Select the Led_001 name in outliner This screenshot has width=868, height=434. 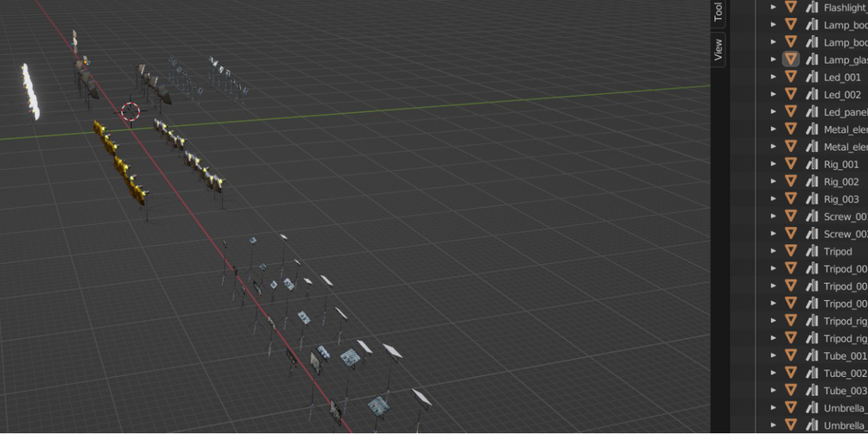[842, 78]
